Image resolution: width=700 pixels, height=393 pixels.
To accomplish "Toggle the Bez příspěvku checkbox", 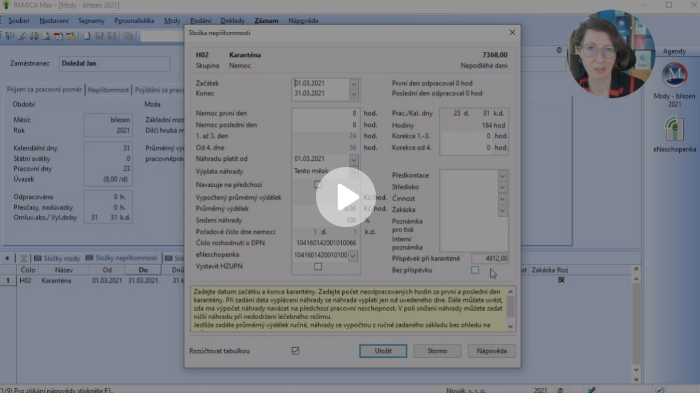I will click(x=475, y=270).
